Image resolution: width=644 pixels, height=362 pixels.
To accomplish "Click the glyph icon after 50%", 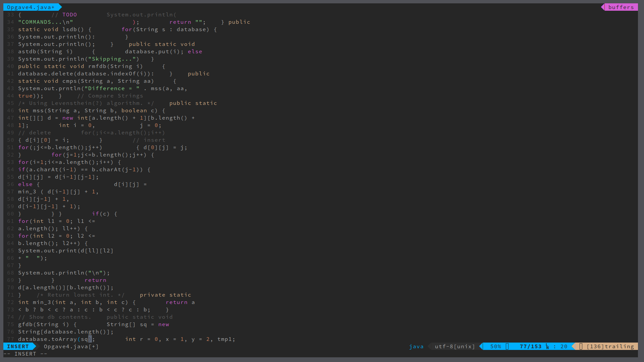I will tap(507, 347).
